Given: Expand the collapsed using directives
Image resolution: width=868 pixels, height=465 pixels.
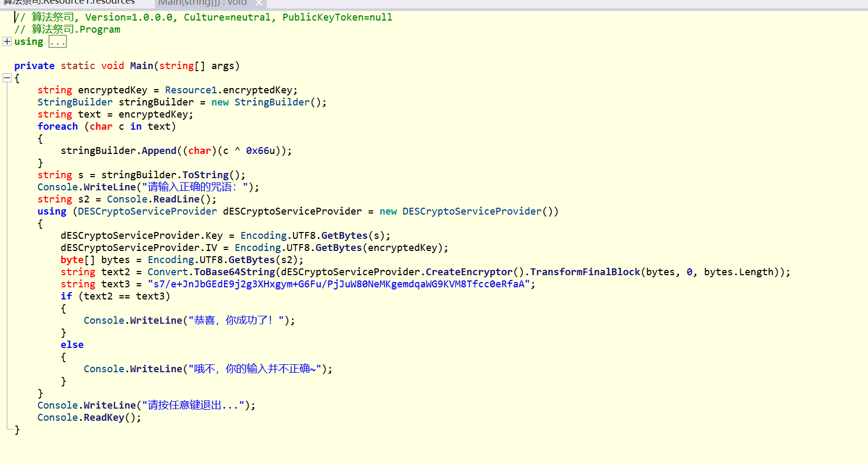Looking at the screenshot, I should coord(7,42).
